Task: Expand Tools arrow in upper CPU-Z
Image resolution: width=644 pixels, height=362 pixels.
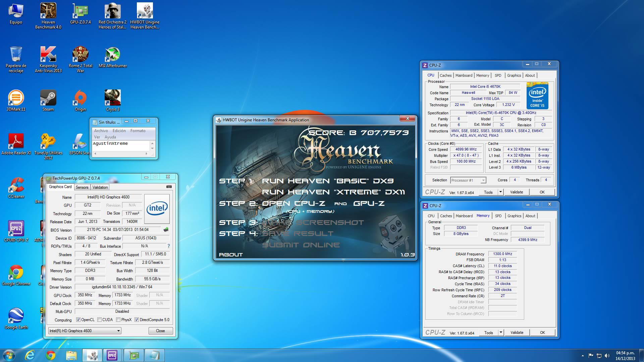Action: point(500,192)
